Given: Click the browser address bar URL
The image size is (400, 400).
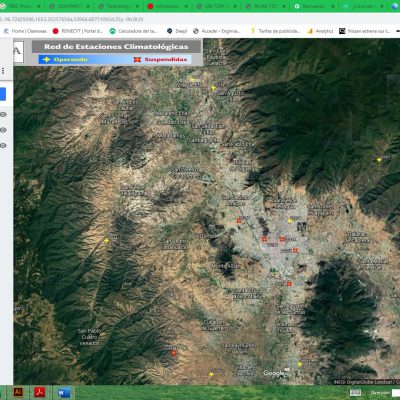Looking at the screenshot, I should [72, 19].
